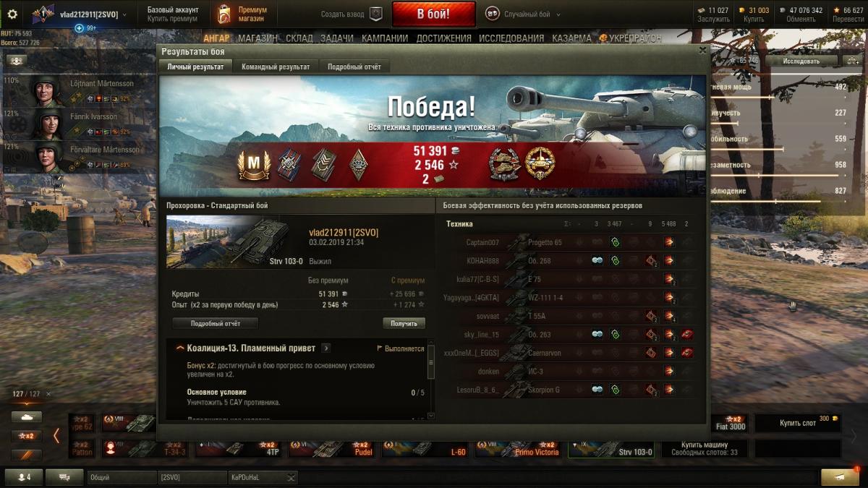Toggle the x2 bonus tank filter
The width and height of the screenshot is (868, 488).
click(x=26, y=436)
